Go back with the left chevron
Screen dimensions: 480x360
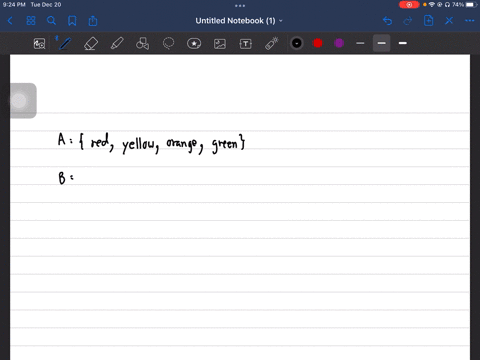click(x=10, y=21)
